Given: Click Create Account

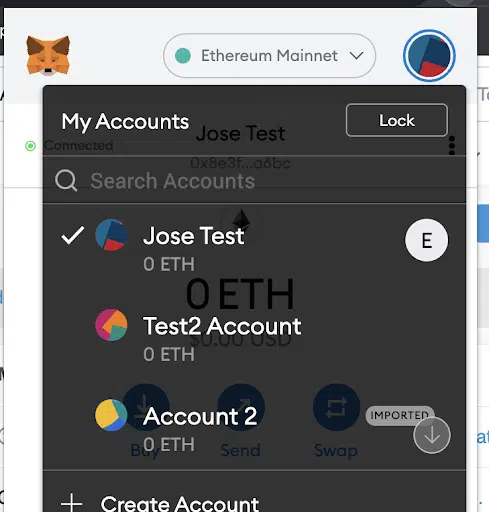Looking at the screenshot, I should coord(180,503).
